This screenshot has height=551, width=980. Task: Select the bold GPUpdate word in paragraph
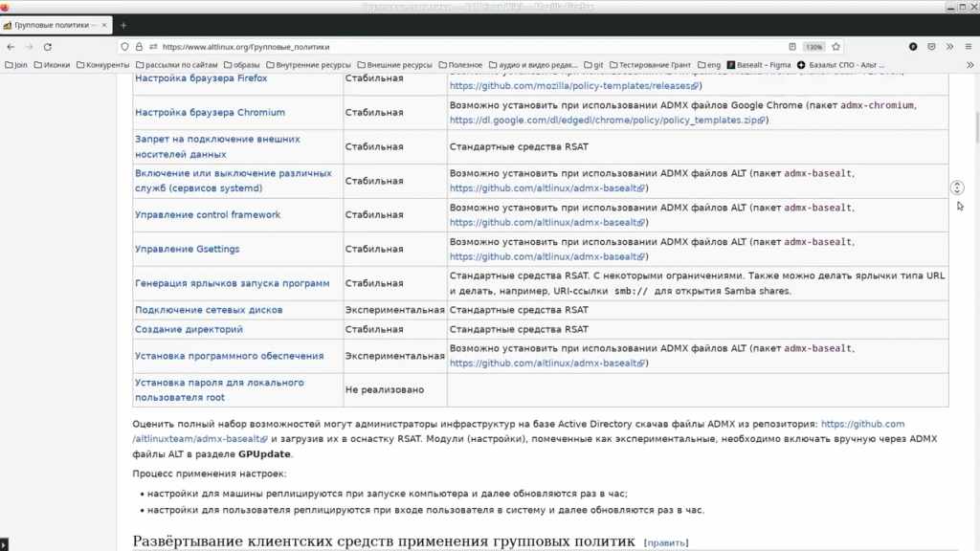(264, 454)
